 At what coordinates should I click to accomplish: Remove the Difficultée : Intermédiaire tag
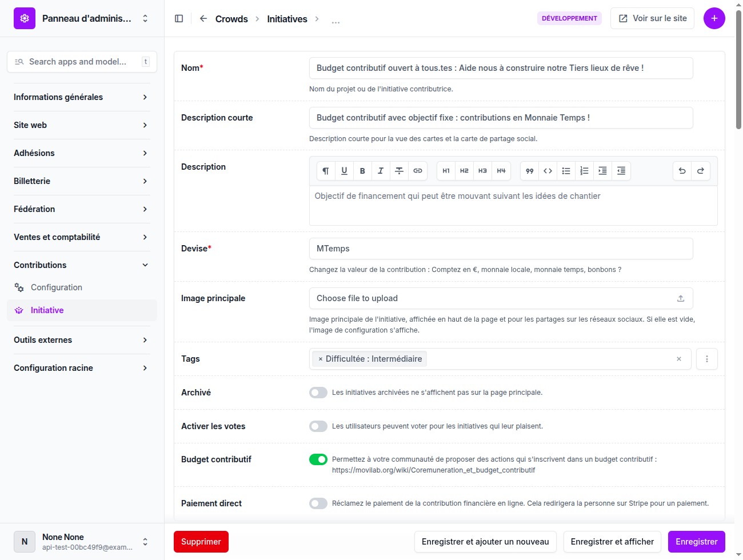(x=321, y=359)
